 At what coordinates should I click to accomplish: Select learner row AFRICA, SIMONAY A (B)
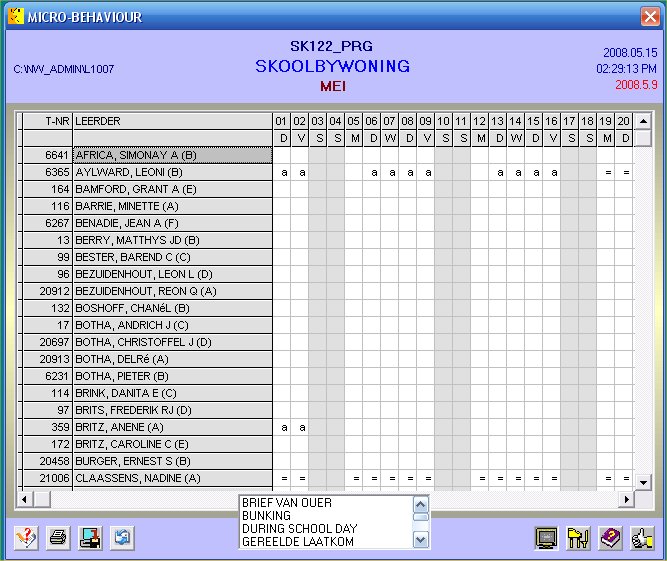pos(172,155)
